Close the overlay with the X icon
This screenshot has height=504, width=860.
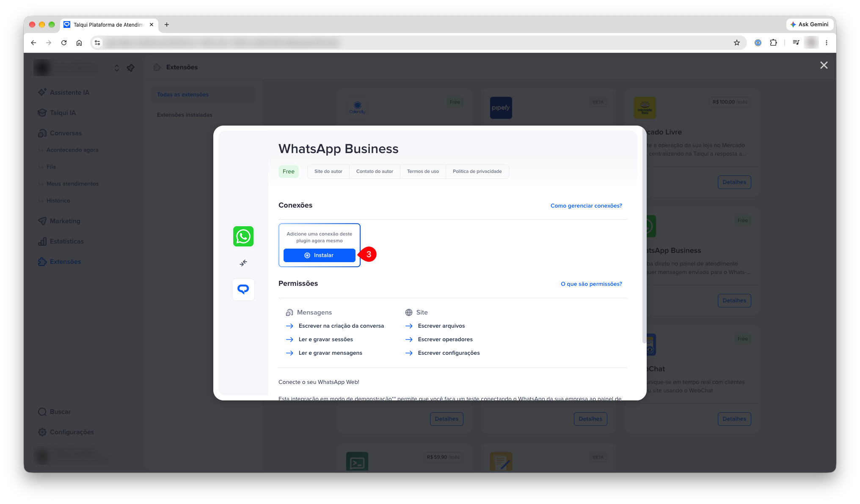[824, 65]
